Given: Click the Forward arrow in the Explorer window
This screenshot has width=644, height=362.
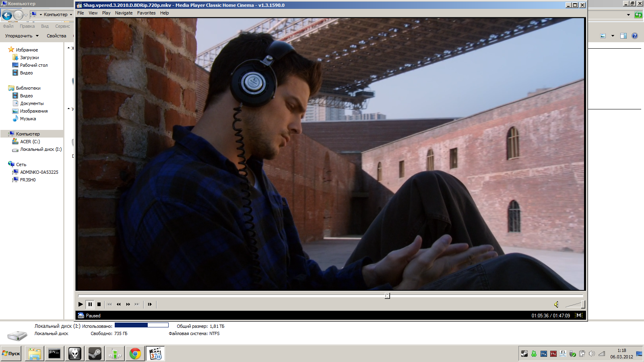Looking at the screenshot, I should tap(18, 15).
